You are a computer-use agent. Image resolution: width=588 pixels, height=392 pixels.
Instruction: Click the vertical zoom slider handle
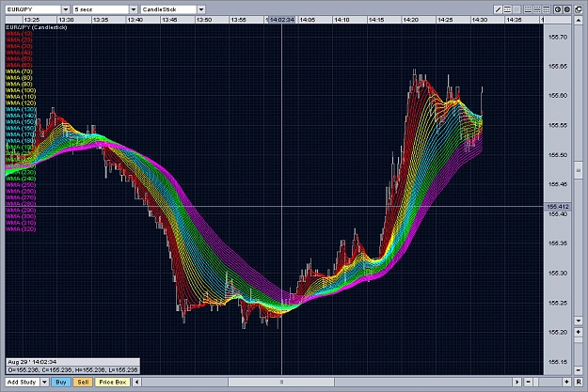[x=579, y=340]
